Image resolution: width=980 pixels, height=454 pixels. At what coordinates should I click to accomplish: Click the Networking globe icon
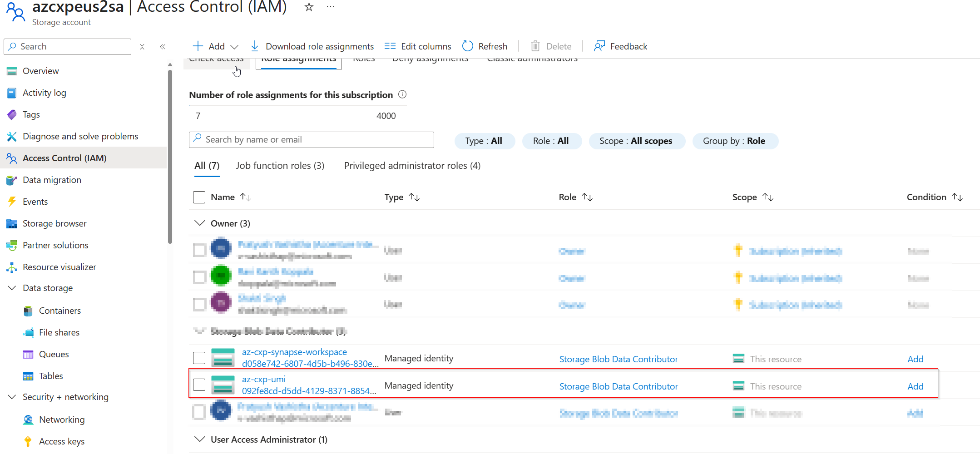pos(28,420)
